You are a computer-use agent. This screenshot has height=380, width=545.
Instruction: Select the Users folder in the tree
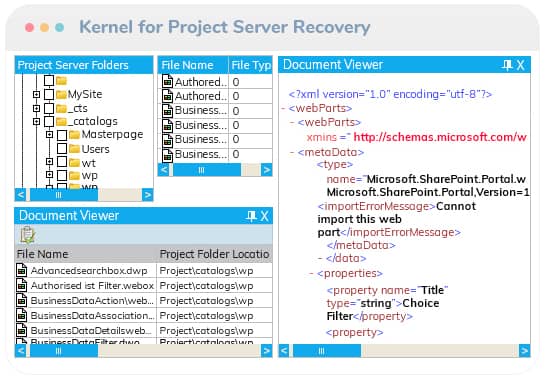coord(95,149)
